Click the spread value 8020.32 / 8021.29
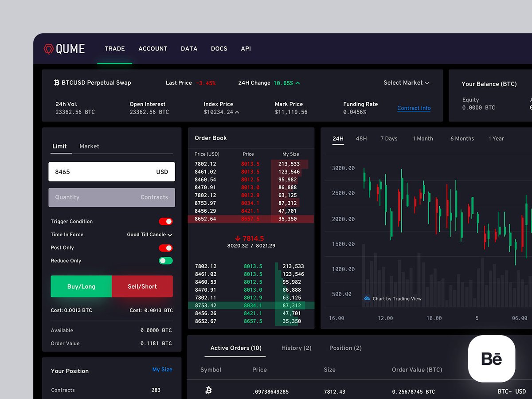This screenshot has width=532, height=399. (x=251, y=246)
